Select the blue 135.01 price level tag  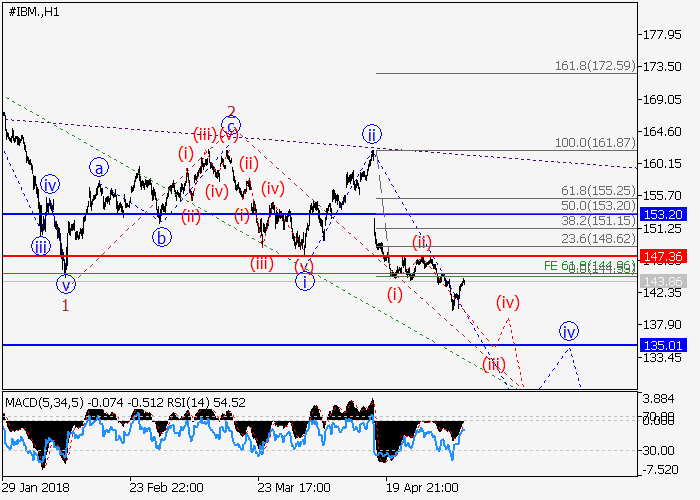[662, 345]
